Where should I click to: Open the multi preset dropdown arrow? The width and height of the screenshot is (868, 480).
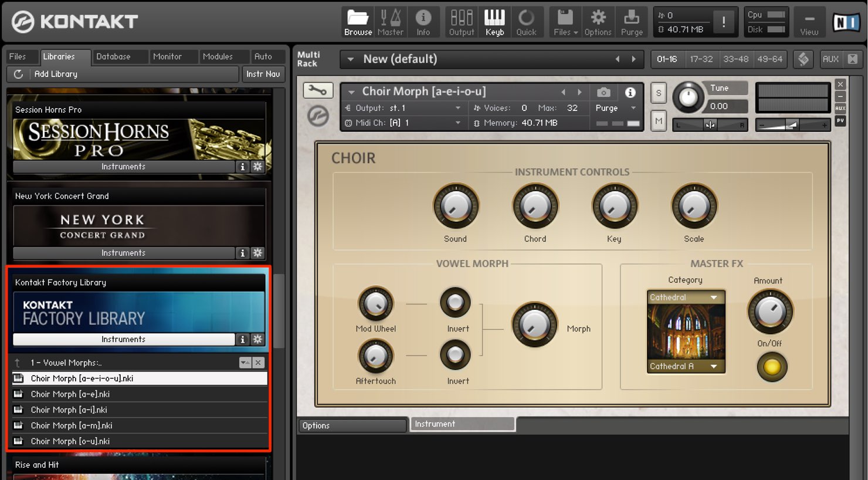coord(351,59)
